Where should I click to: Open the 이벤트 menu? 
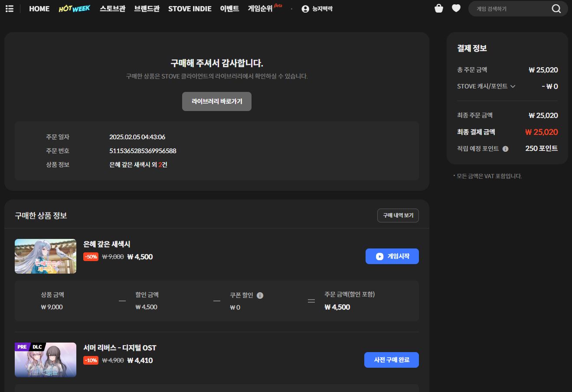point(229,9)
